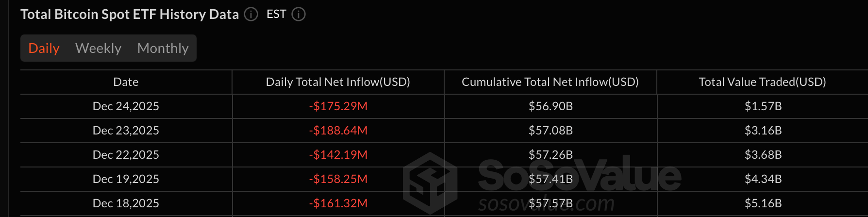The image size is (868, 217).
Task: Select the Dec 18,2025 date cell
Action: pos(126,203)
